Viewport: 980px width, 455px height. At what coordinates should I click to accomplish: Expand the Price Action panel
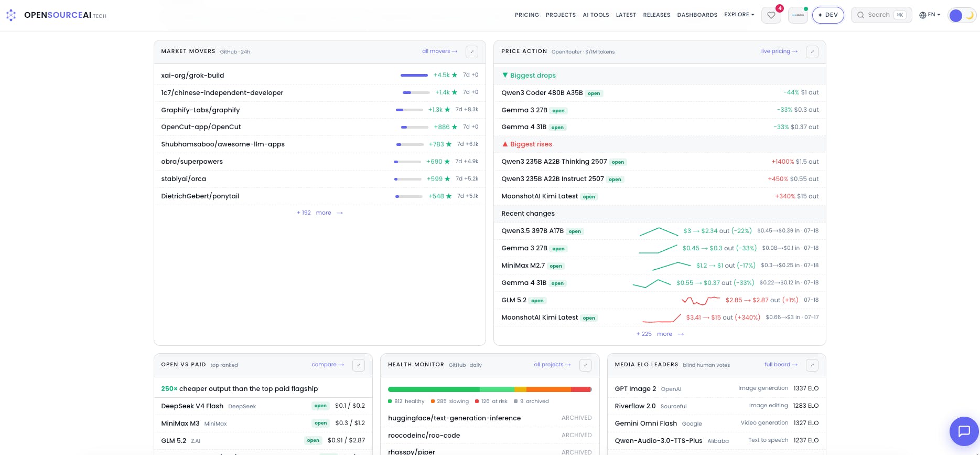[812, 51]
